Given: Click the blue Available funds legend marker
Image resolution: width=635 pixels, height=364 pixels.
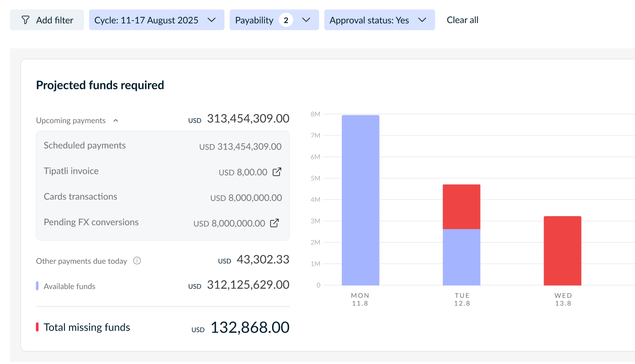Looking at the screenshot, I should (x=37, y=286).
